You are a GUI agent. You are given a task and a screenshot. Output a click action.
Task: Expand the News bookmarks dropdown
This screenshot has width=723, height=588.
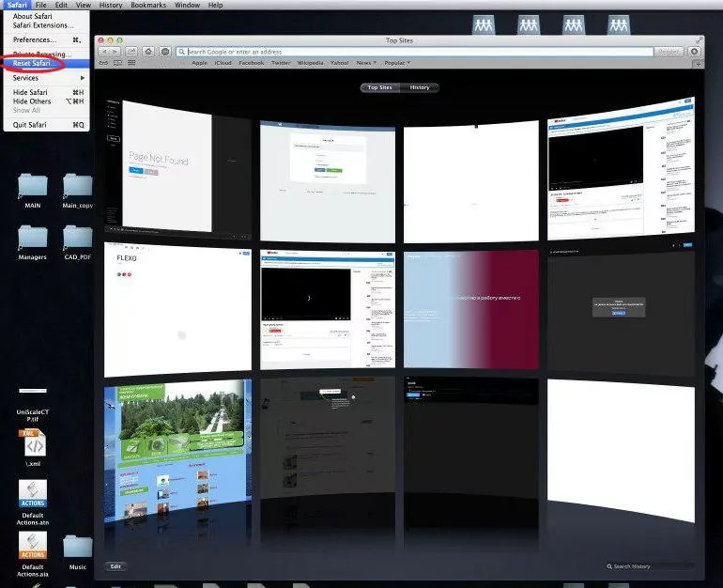(x=366, y=63)
